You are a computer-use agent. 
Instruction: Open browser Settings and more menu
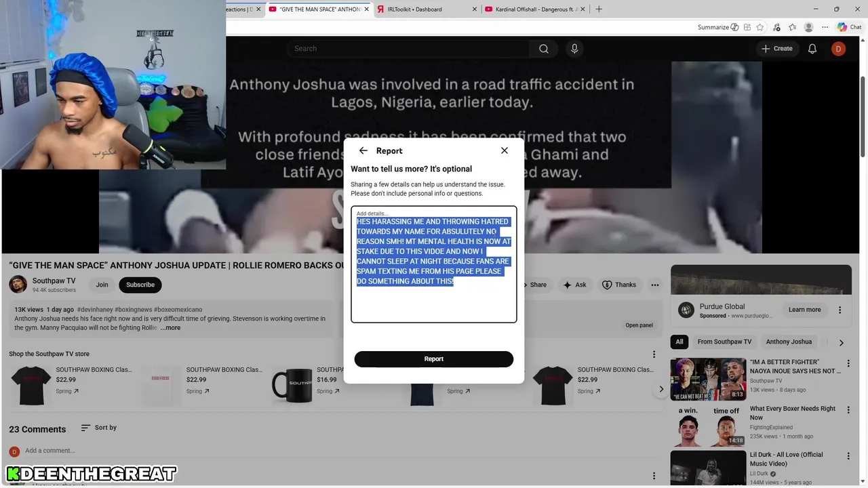pos(825,27)
